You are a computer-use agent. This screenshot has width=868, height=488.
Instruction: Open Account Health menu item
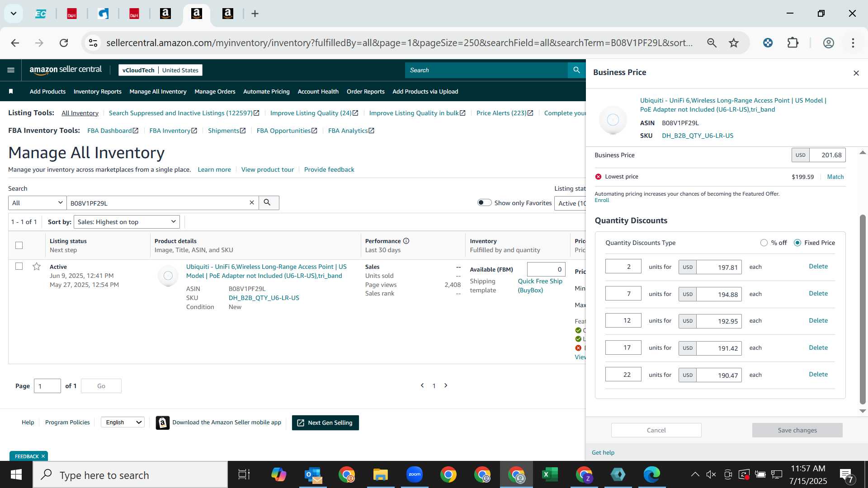click(x=318, y=91)
